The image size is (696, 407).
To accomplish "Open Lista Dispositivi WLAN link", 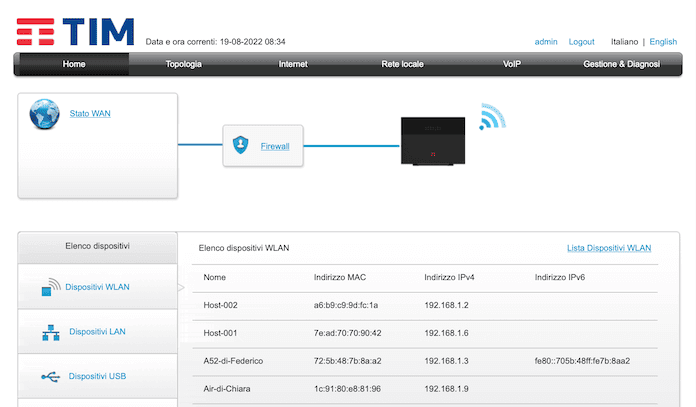I will click(609, 248).
